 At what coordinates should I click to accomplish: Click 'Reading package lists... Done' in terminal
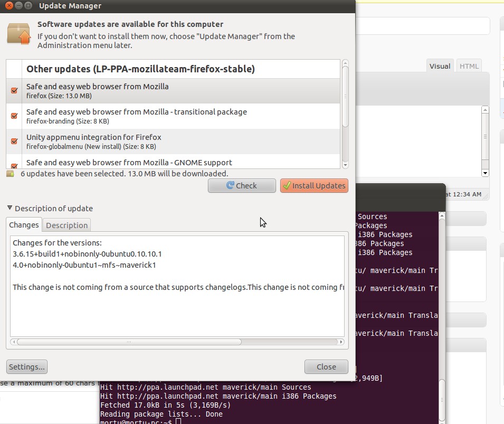pos(161,414)
